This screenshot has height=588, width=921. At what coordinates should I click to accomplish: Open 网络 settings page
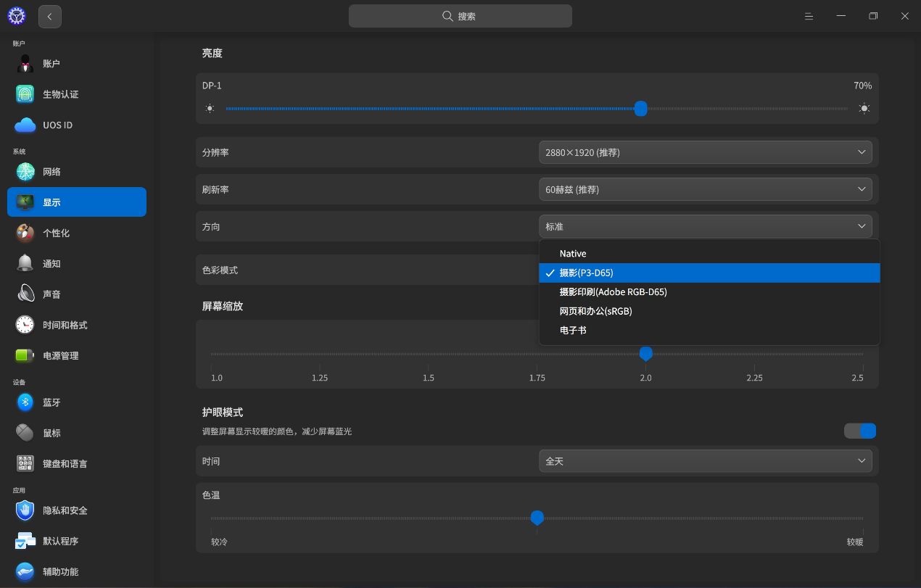[77, 172]
